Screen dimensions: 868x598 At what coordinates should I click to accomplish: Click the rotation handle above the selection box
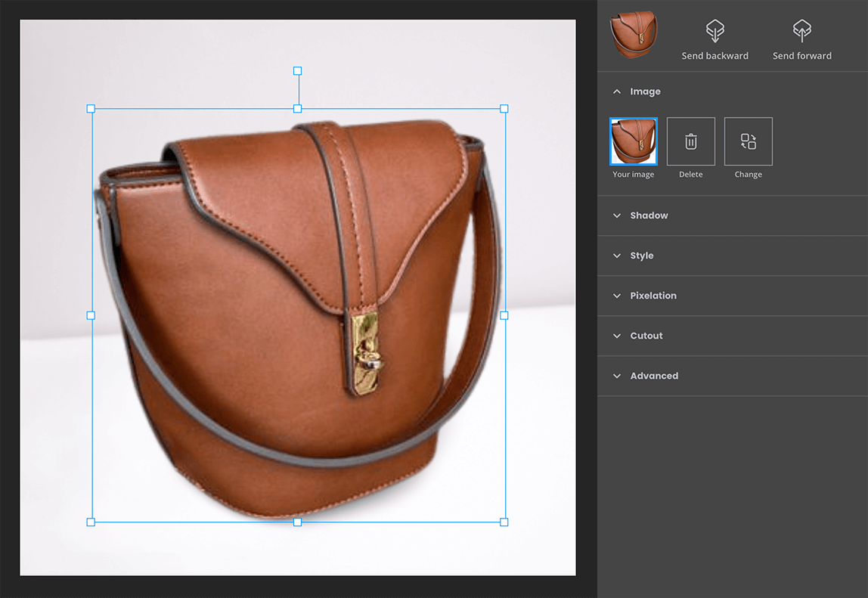click(x=297, y=71)
